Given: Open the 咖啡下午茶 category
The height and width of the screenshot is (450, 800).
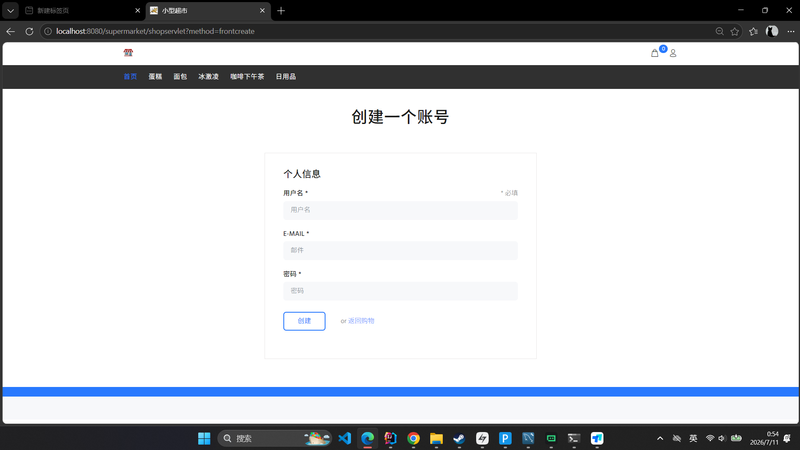Looking at the screenshot, I should click(x=247, y=77).
